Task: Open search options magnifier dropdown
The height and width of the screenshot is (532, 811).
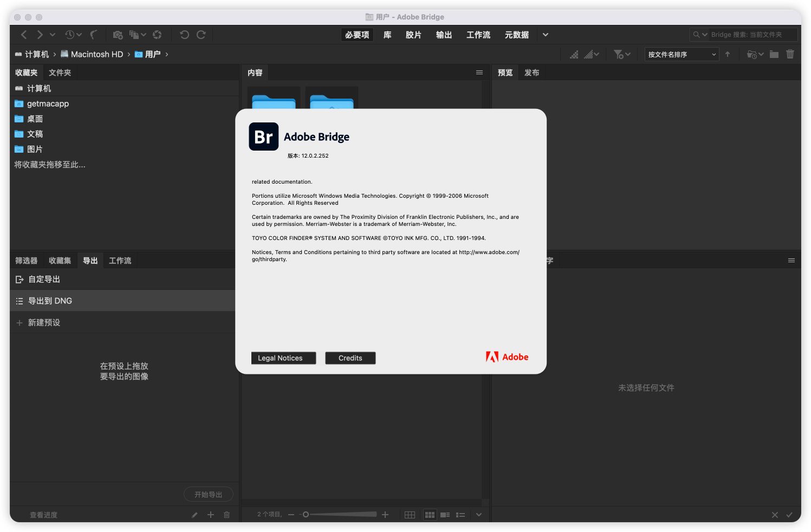Action: coord(700,35)
